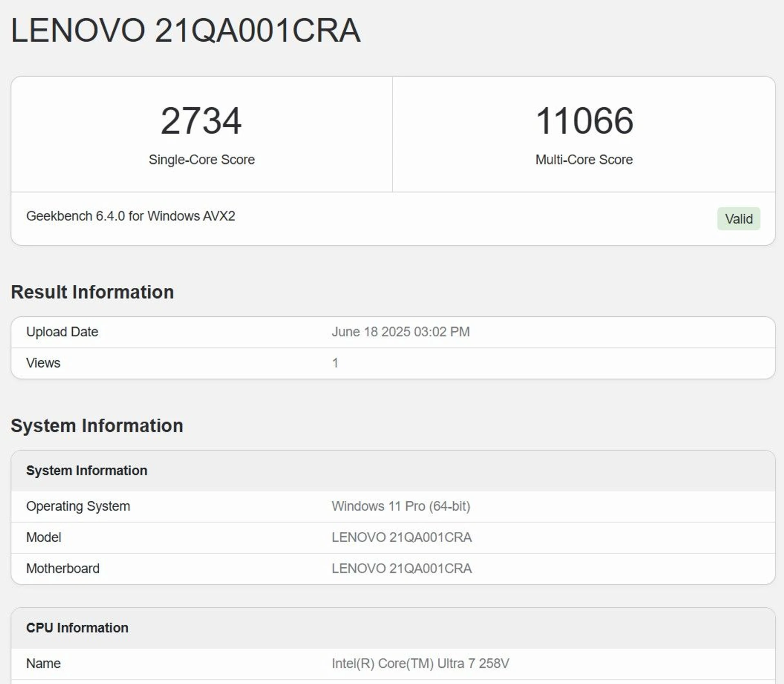Click the green Valid badge

(739, 219)
